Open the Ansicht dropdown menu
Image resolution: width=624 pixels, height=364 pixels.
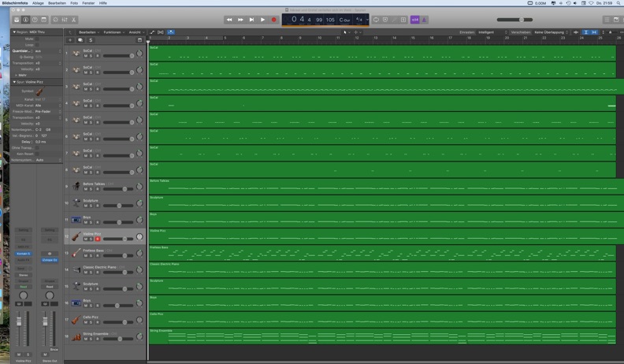click(x=136, y=32)
